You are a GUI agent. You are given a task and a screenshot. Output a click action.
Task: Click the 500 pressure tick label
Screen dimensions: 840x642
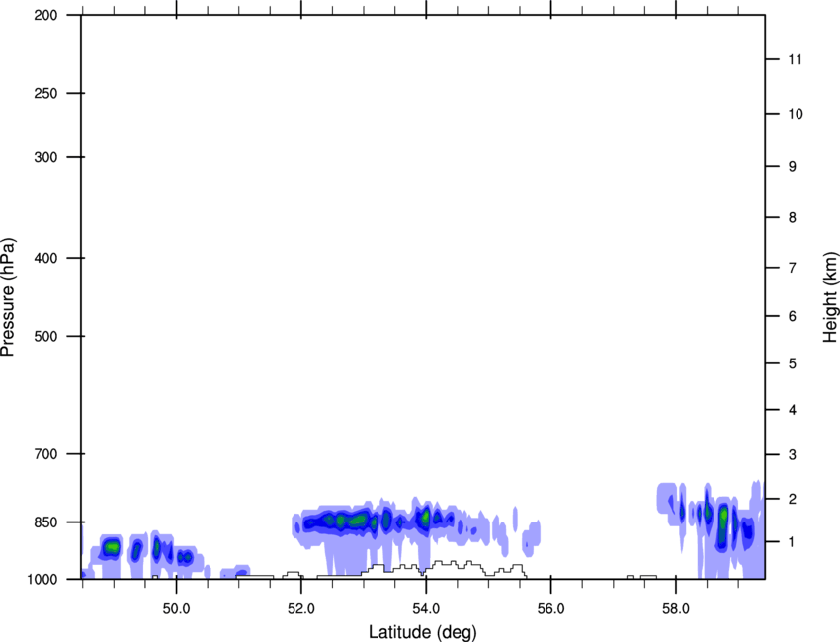pos(45,336)
